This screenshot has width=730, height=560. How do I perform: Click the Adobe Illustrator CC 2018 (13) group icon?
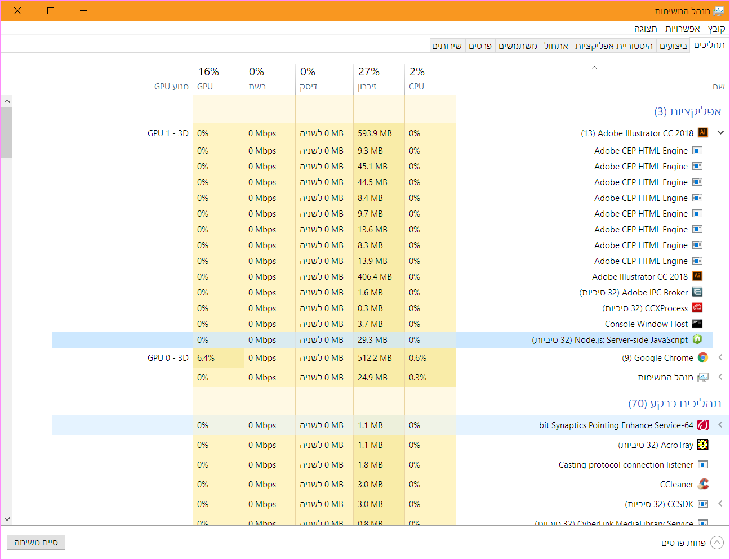tap(702, 133)
